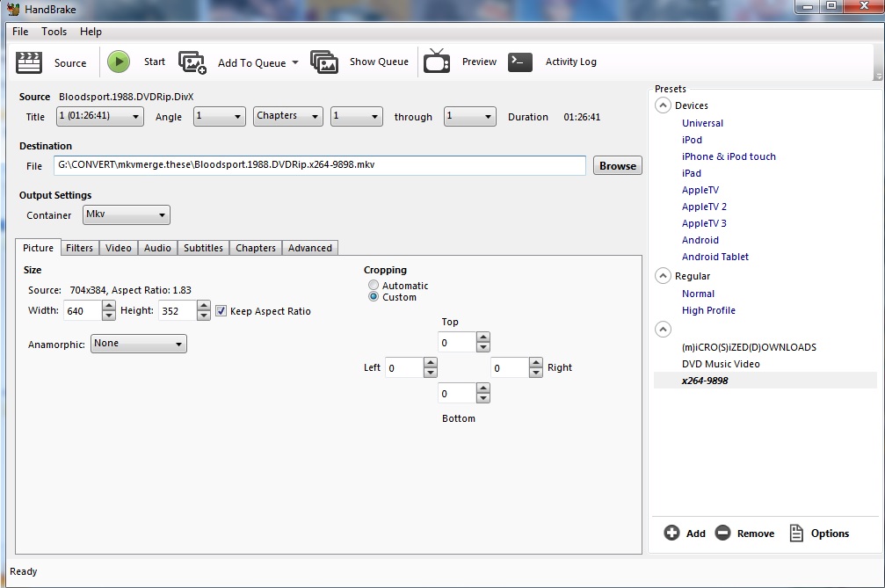Select Automatic cropping radio button

coord(374,285)
